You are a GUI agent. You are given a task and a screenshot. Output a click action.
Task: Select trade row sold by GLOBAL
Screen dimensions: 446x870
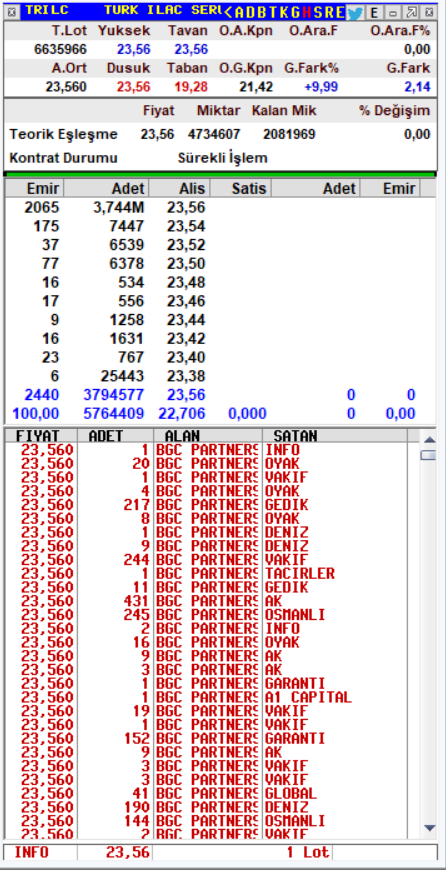pyautogui.click(x=206, y=793)
